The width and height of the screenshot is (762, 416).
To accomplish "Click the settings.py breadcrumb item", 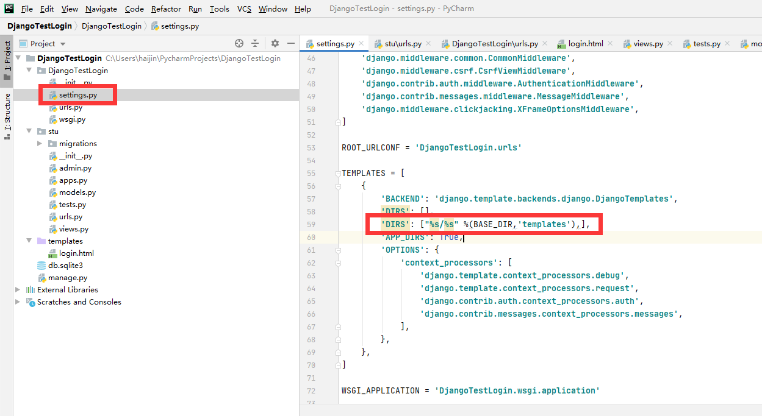I will point(175,26).
